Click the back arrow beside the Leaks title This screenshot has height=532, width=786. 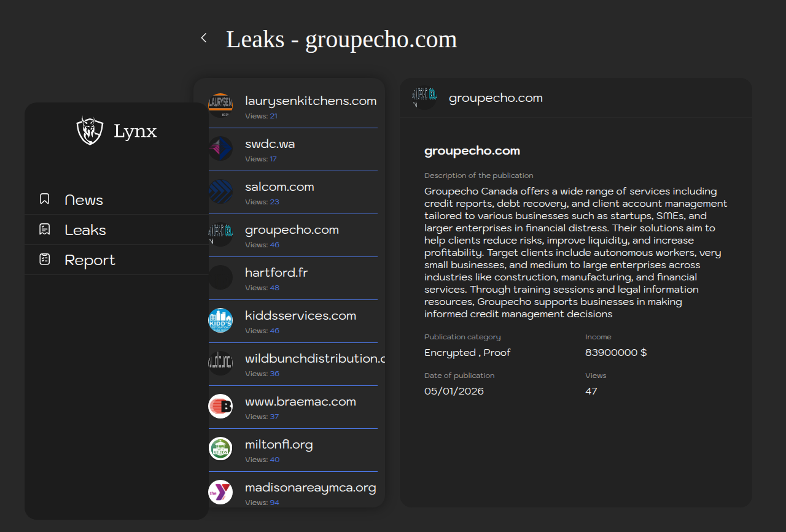tap(204, 38)
